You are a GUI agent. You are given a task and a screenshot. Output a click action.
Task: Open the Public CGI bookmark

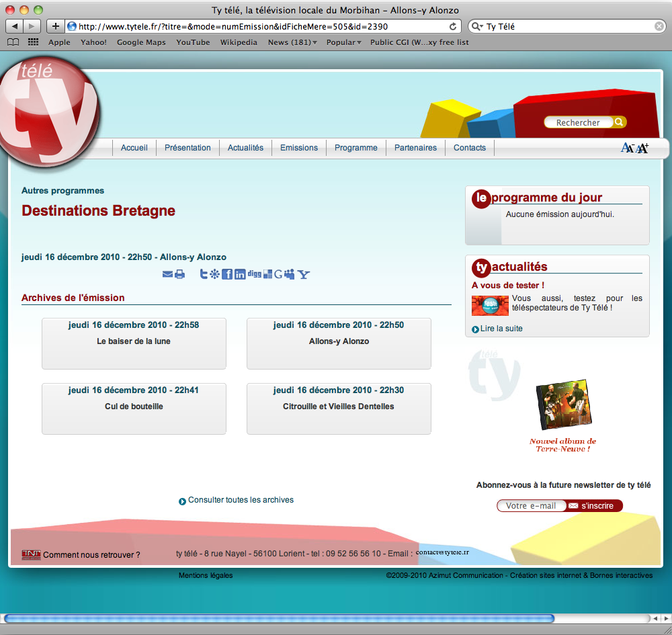click(419, 42)
